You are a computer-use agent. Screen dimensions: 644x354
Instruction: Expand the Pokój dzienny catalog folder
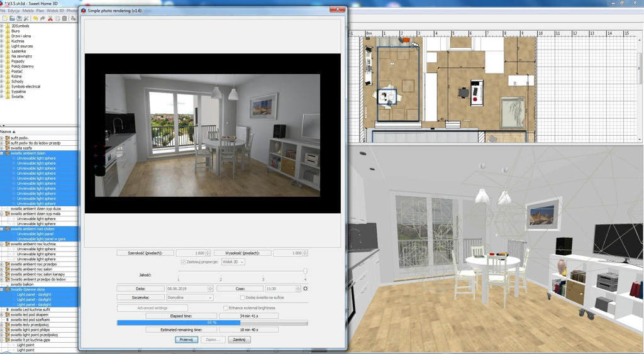2,66
